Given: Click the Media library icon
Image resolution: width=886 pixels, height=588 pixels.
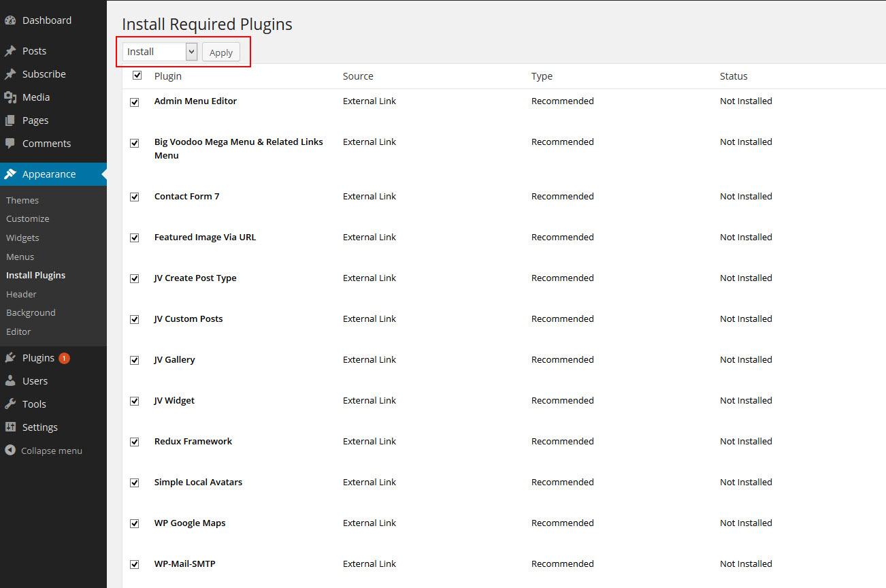Looking at the screenshot, I should tap(10, 97).
